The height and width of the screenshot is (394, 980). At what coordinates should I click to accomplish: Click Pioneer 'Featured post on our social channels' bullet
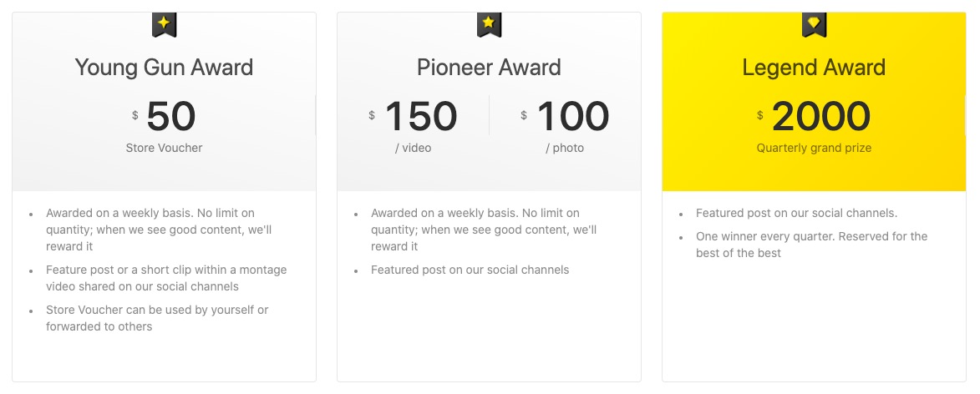[470, 270]
